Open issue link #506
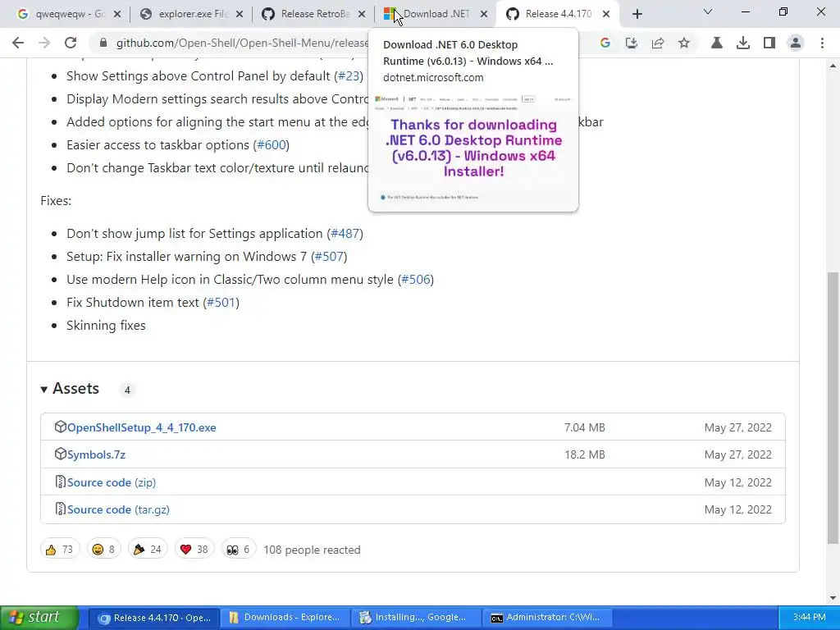Image resolution: width=840 pixels, height=630 pixels. pyautogui.click(x=416, y=280)
